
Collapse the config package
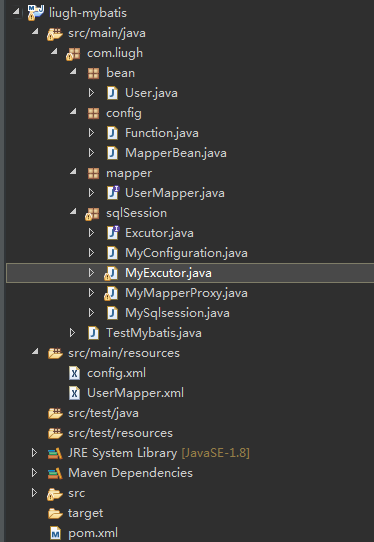click(73, 112)
